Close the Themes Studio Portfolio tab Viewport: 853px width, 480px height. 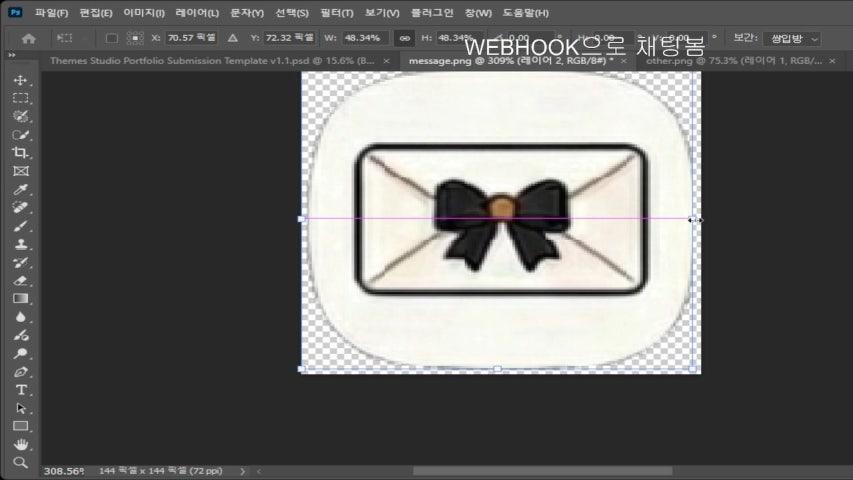click(386, 61)
